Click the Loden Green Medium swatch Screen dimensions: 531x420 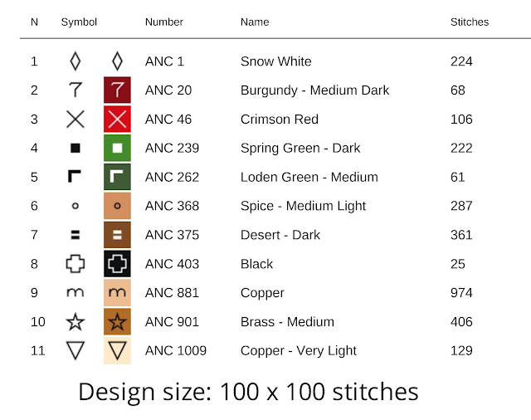pos(117,177)
